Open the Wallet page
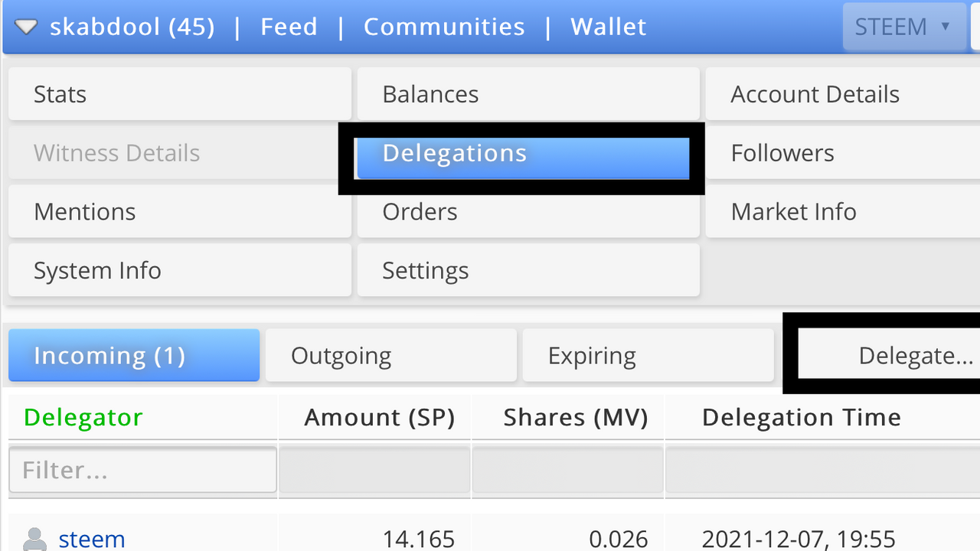This screenshot has height=551, width=980. 609,27
